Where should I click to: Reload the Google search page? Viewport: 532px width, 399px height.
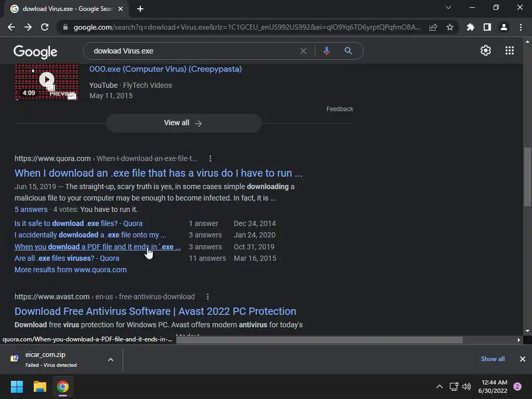(45, 27)
